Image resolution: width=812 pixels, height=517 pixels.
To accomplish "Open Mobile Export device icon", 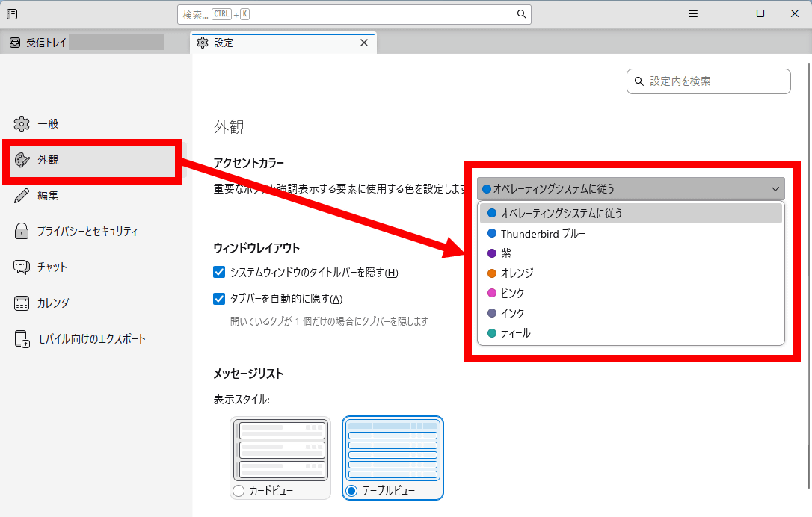I will tap(22, 339).
